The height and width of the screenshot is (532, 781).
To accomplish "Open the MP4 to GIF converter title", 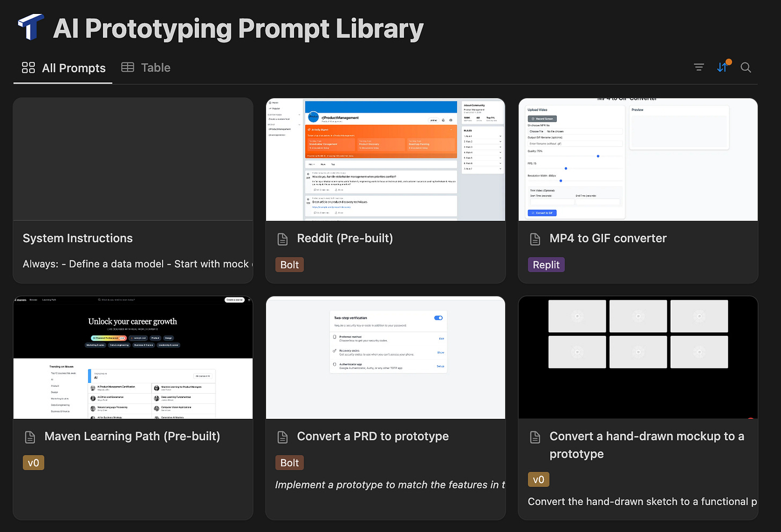I will pos(608,238).
